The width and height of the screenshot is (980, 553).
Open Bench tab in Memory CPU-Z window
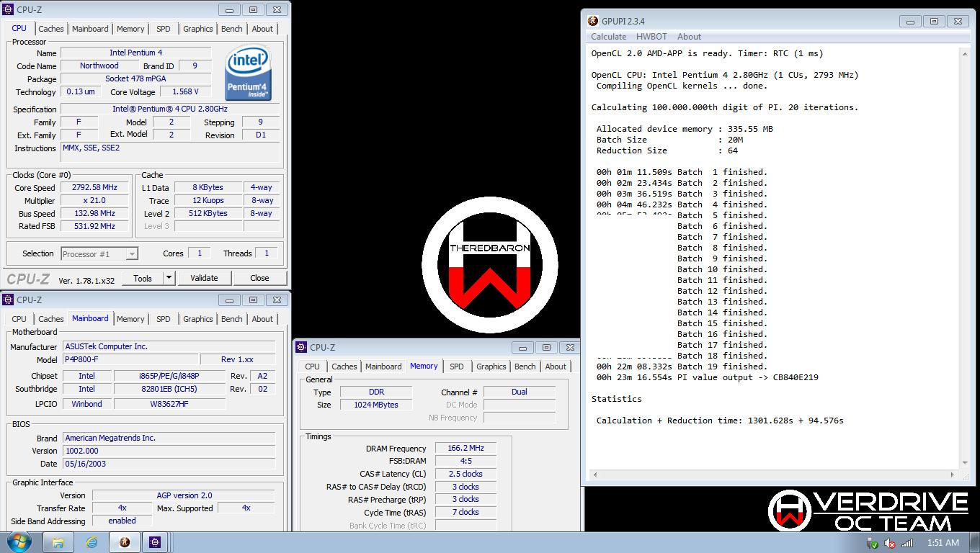[525, 367]
